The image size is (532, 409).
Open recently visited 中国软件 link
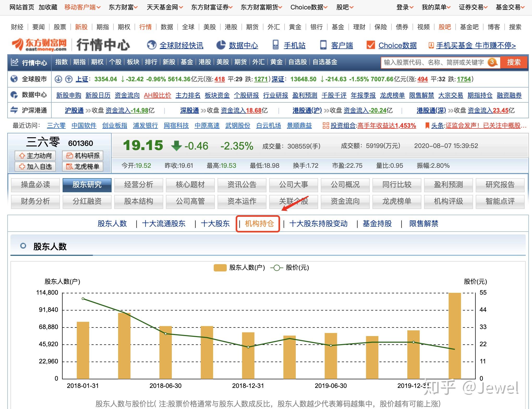point(84,126)
